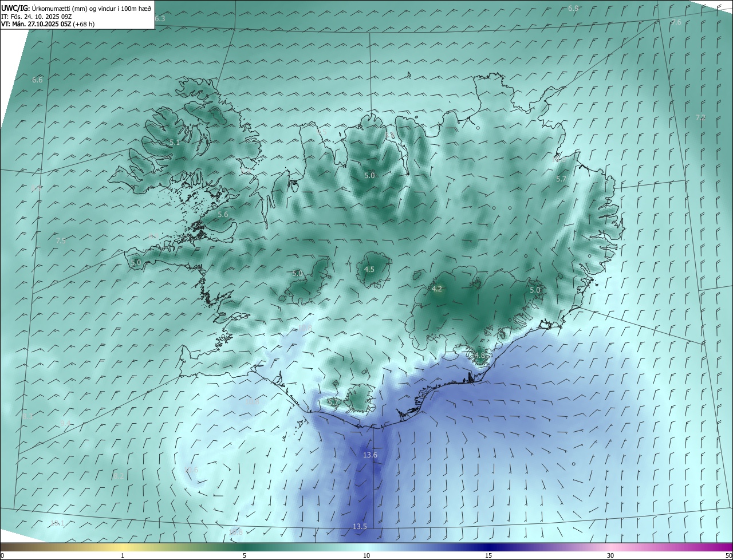Click the 13.6 precipitation value off the south coast

pos(370,455)
